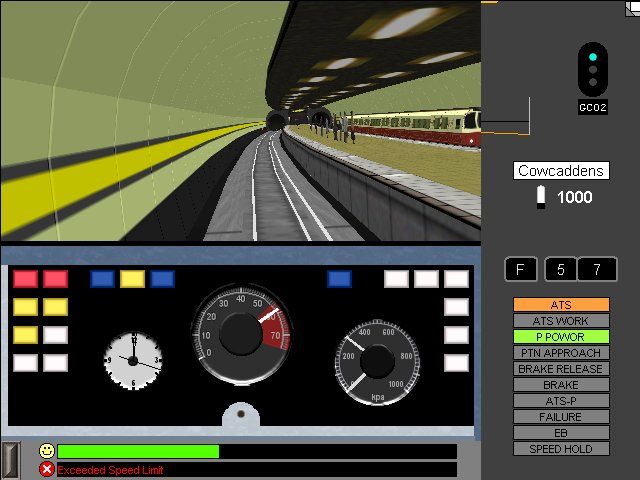Click the red X error icon
Image resolution: width=640 pixels, height=480 pixels.
click(47, 469)
